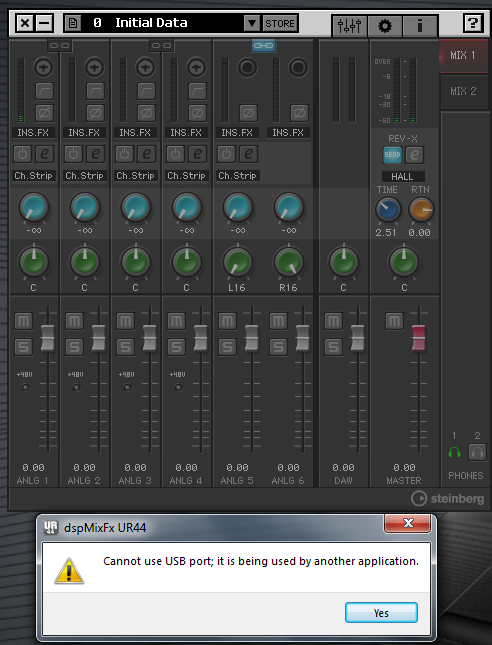
Task: Edit ANLG 1 channel strip effect
Action: [x=44, y=154]
